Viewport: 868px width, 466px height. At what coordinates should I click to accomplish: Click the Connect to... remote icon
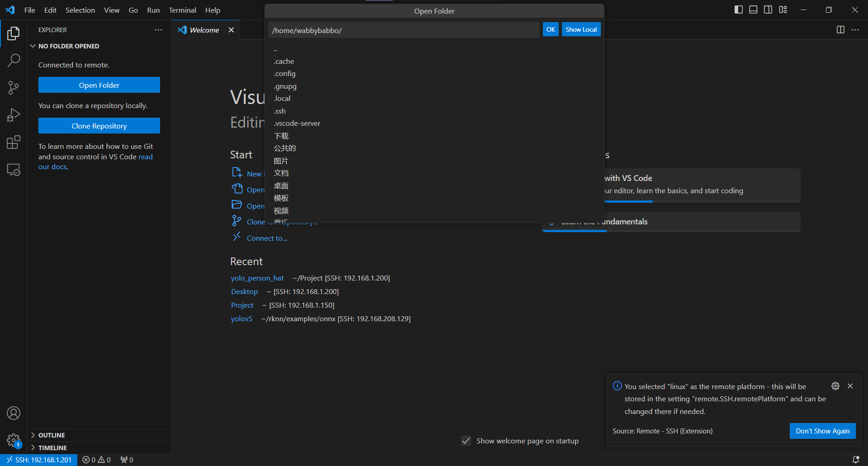[x=236, y=237]
